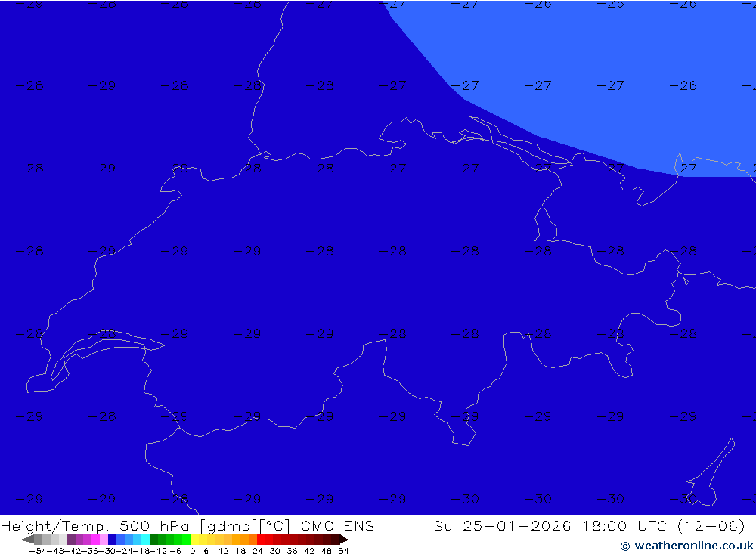Click the '36' label under the color scale
756x554 pixels.
coord(292,551)
